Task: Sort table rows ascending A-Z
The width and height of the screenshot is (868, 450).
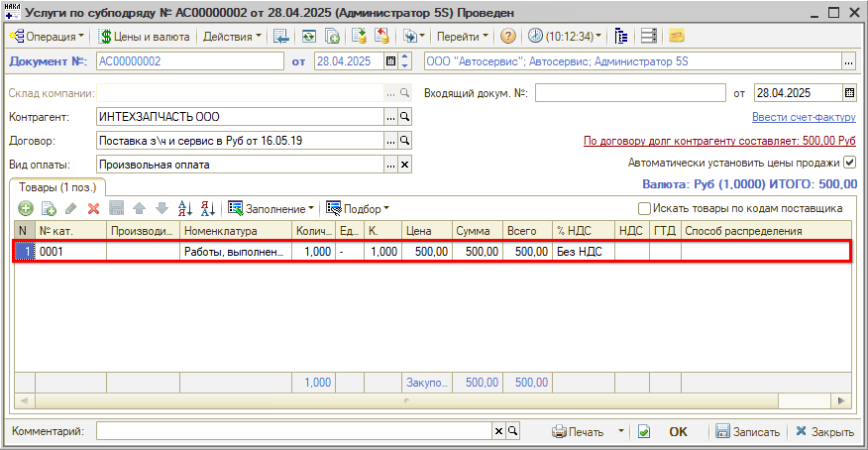Action: click(x=184, y=209)
